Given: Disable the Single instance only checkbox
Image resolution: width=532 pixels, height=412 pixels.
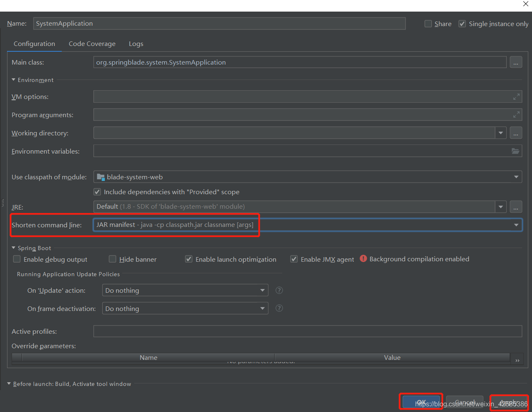Looking at the screenshot, I should click(462, 24).
